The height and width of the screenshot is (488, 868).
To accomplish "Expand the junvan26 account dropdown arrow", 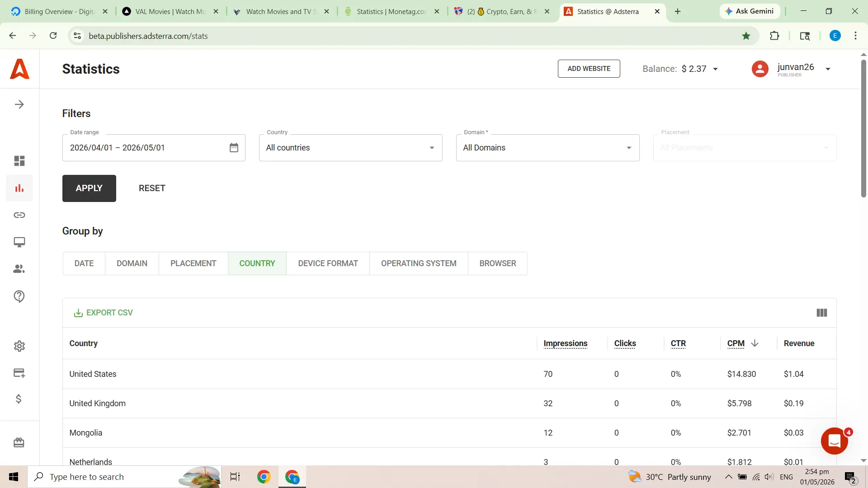I will pos(828,69).
